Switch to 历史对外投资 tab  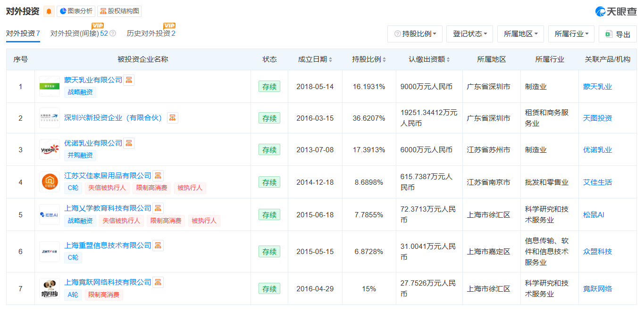[151, 33]
